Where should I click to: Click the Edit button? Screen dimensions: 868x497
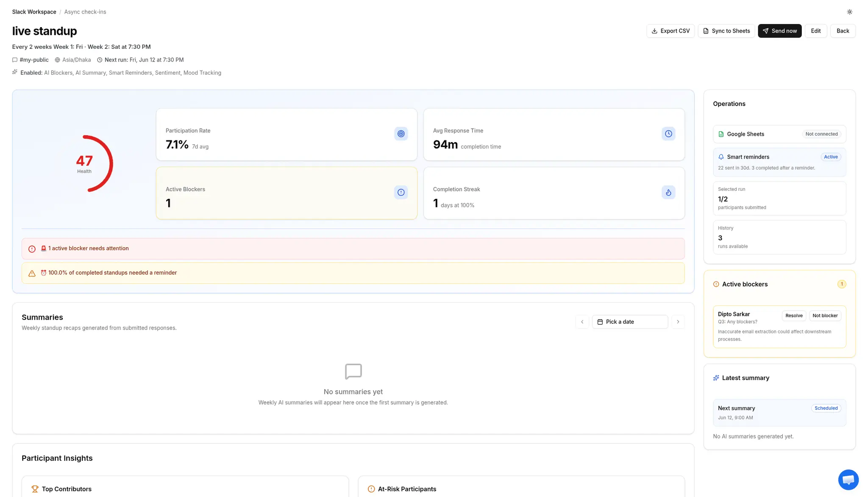tap(816, 31)
